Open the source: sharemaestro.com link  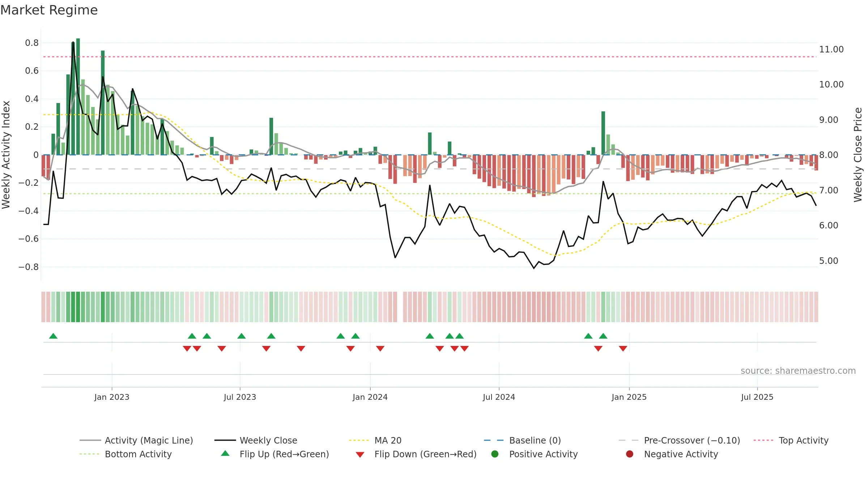point(798,371)
